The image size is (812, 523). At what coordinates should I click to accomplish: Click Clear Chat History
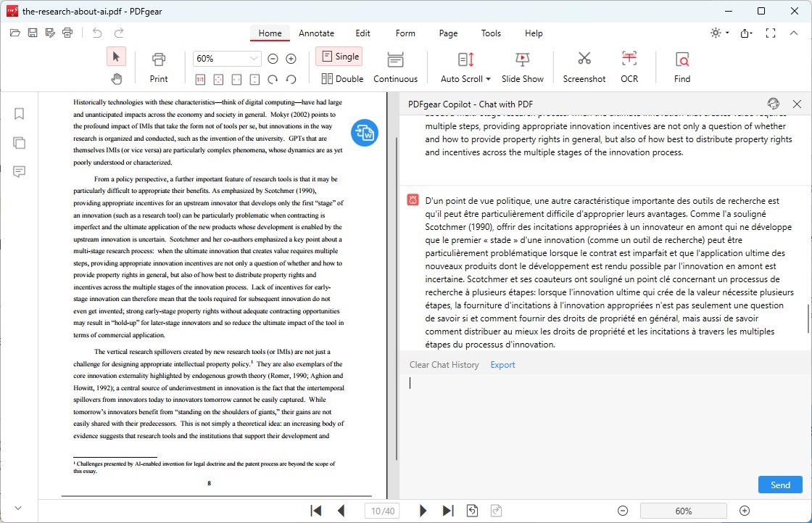pyautogui.click(x=444, y=365)
